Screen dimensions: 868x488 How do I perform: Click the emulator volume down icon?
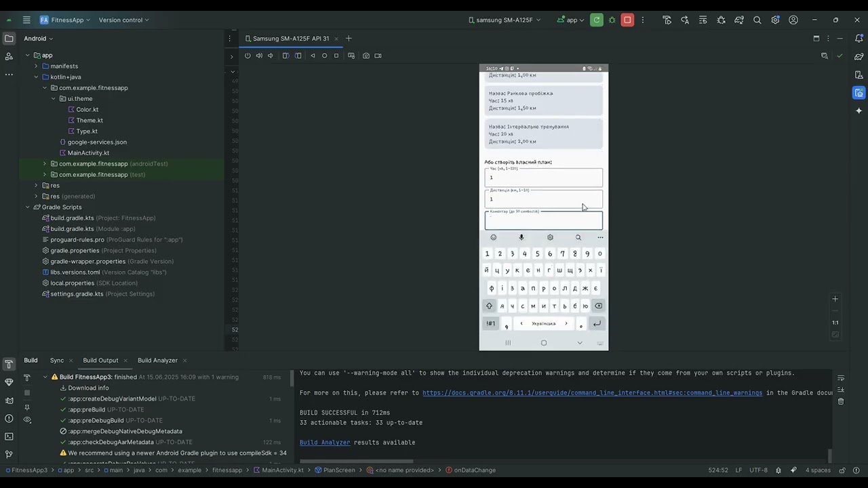(271, 56)
